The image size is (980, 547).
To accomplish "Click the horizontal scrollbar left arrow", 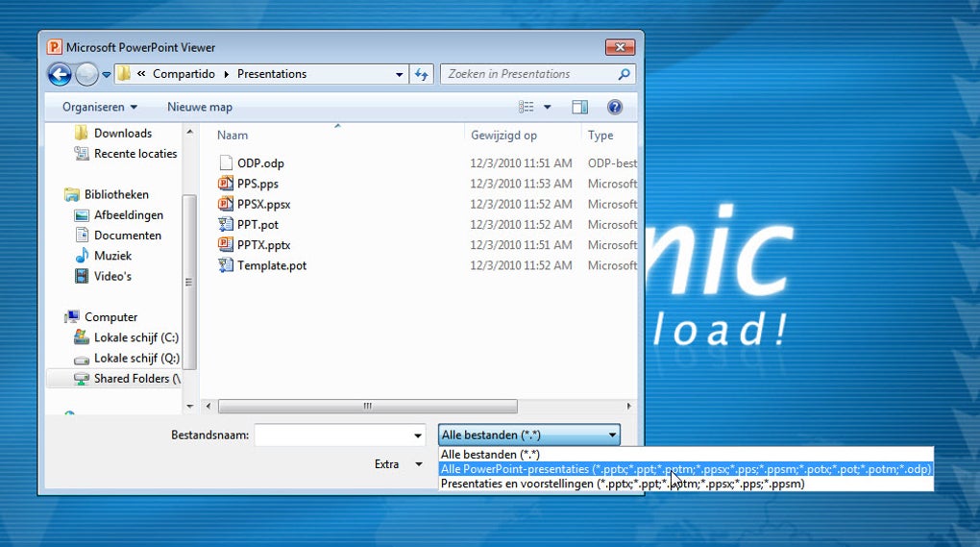I will 208,407.
